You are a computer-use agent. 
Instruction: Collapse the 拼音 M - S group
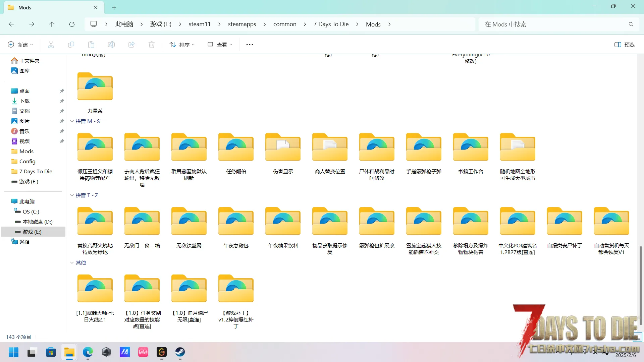(x=72, y=121)
